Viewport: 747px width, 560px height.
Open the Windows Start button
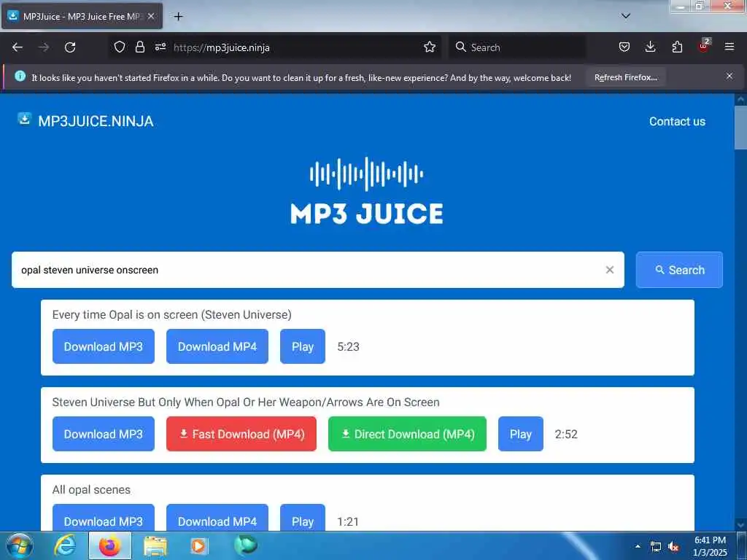pyautogui.click(x=19, y=545)
